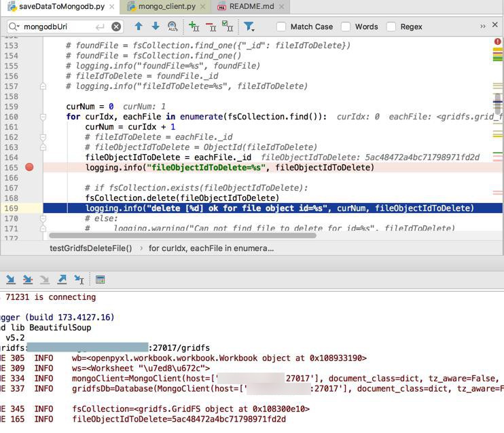Click the yellow warning stripe marker in the gutter

coord(498,50)
